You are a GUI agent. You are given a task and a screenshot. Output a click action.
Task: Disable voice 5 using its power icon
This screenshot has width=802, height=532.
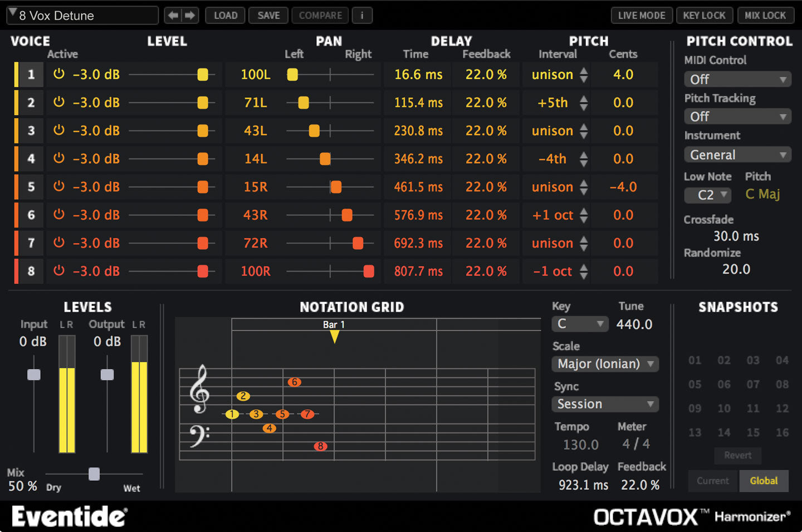[x=59, y=186]
